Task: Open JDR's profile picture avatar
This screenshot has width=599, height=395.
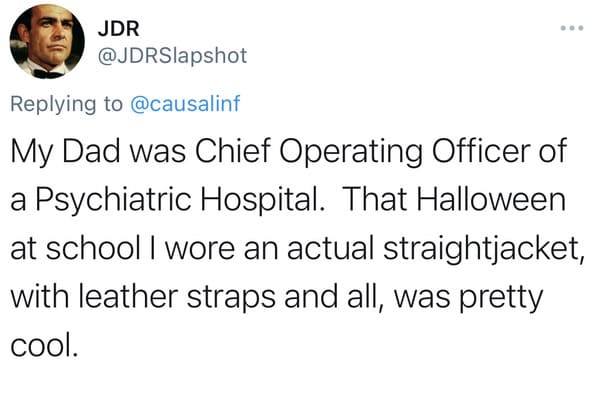Action: click(x=47, y=41)
